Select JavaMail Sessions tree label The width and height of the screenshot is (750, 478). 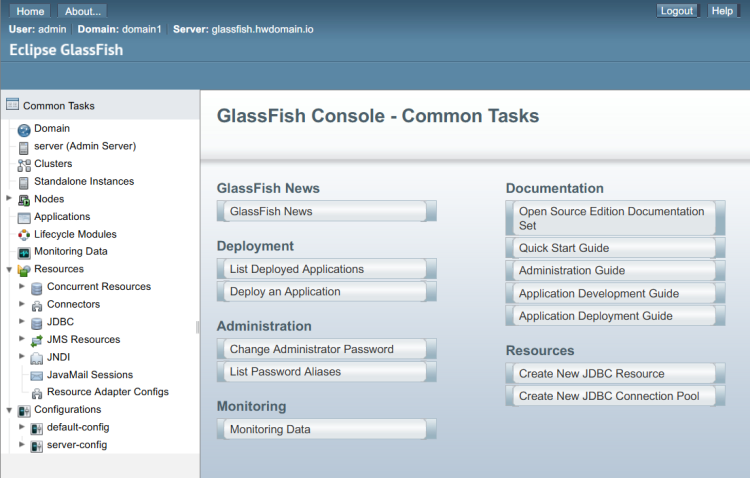coord(90,375)
